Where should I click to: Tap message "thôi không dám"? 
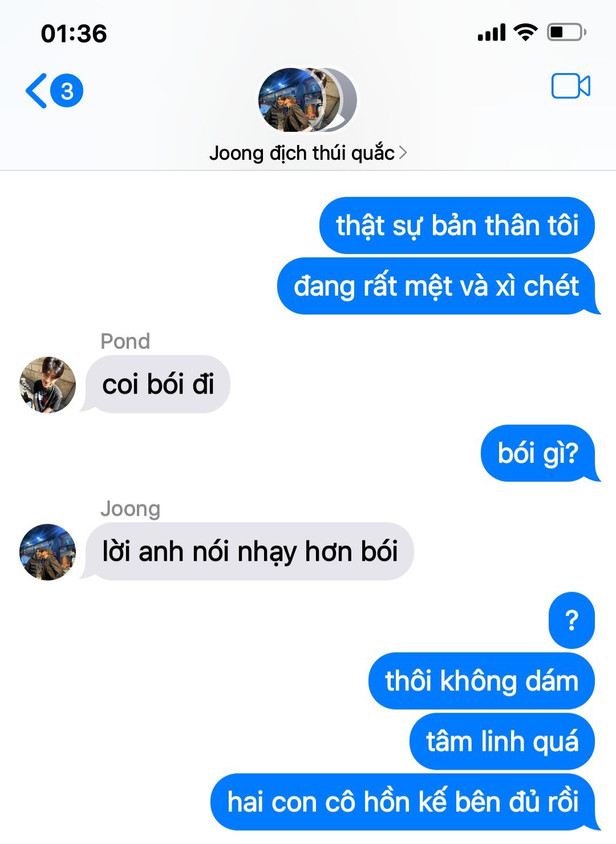(481, 681)
